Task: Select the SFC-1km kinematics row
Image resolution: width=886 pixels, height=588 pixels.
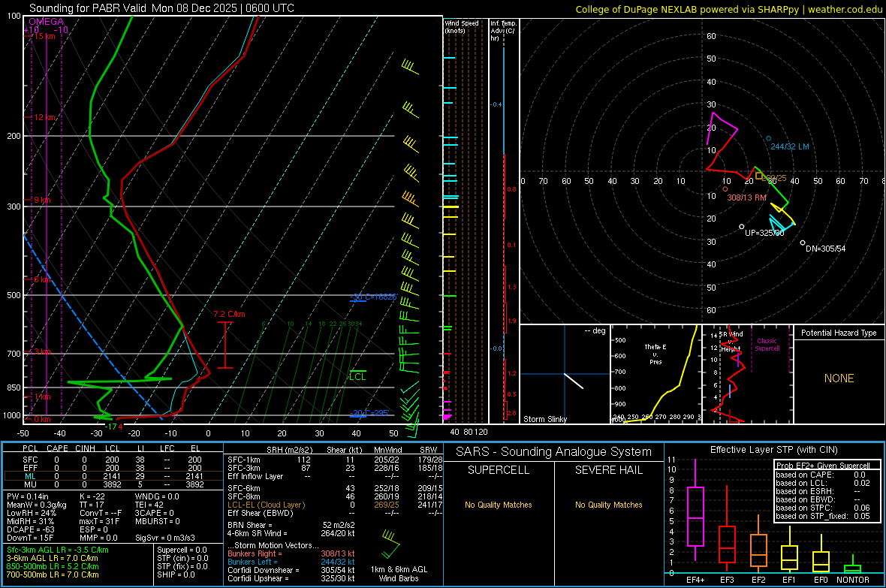Action: coord(335,460)
